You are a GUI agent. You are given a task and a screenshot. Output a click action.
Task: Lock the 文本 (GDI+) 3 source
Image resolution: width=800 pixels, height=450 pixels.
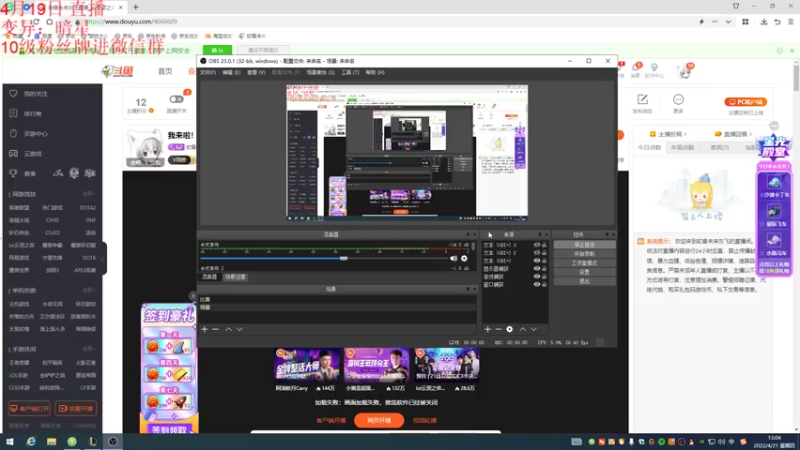tap(544, 245)
